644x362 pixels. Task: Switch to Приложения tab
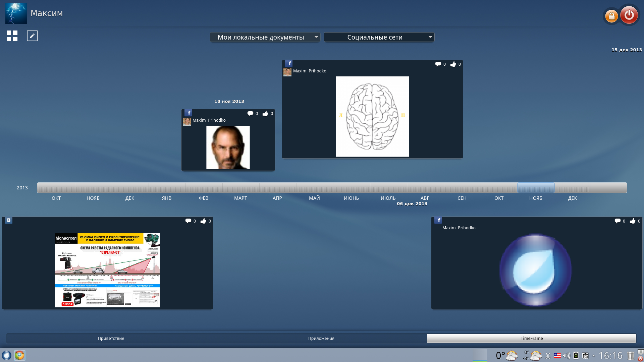[321, 338]
